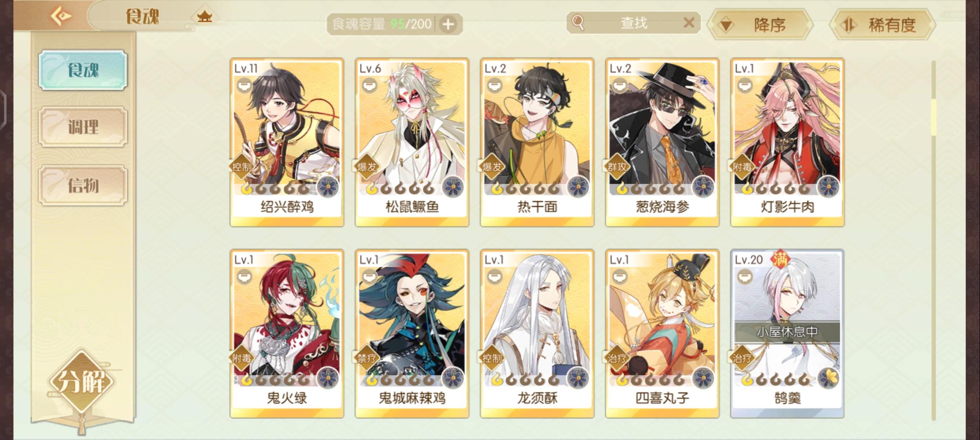Tap the plus icon to expand 食魂容量
This screenshot has width=980, height=440.
[x=448, y=24]
